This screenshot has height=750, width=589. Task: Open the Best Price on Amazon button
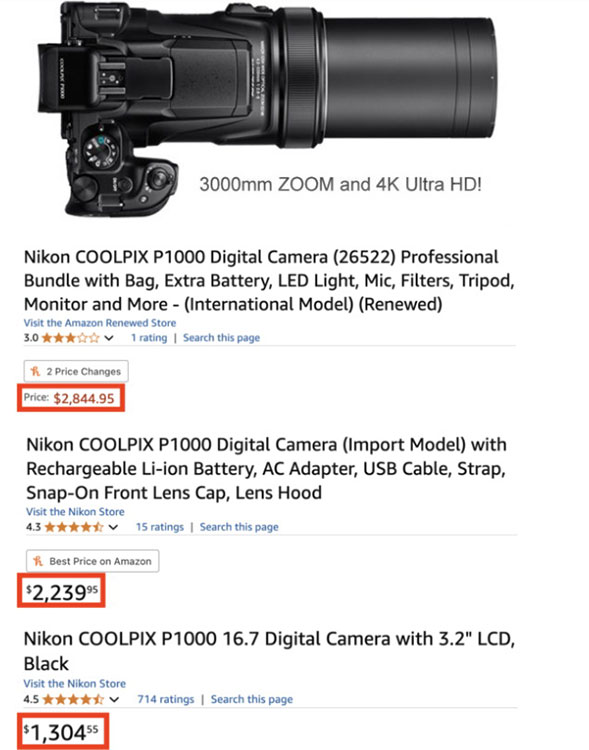[92, 561]
